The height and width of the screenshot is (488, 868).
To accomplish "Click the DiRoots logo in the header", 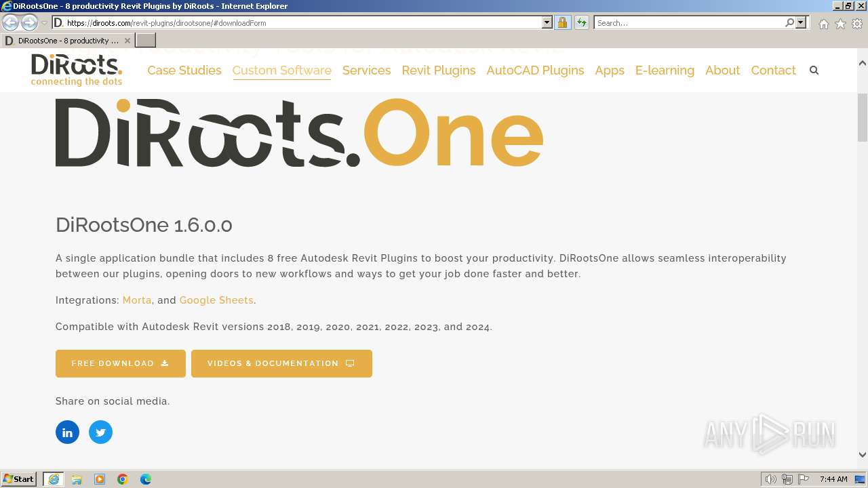I will (77, 70).
